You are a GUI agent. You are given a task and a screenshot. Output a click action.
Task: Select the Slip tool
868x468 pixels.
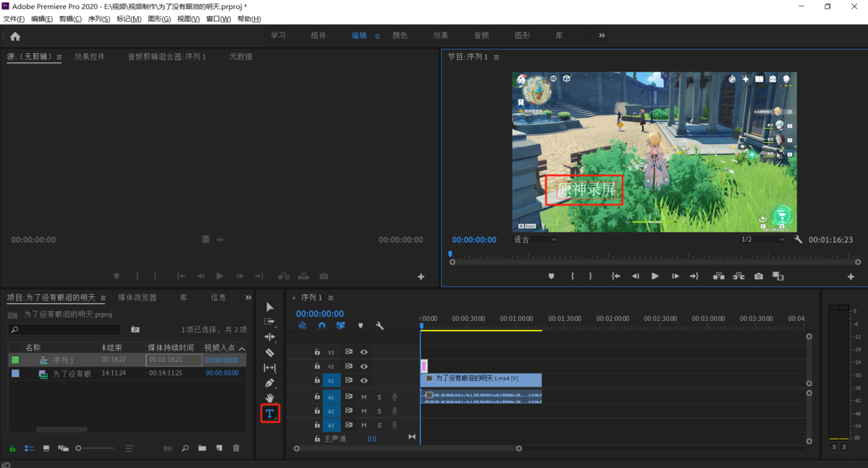tap(269, 368)
